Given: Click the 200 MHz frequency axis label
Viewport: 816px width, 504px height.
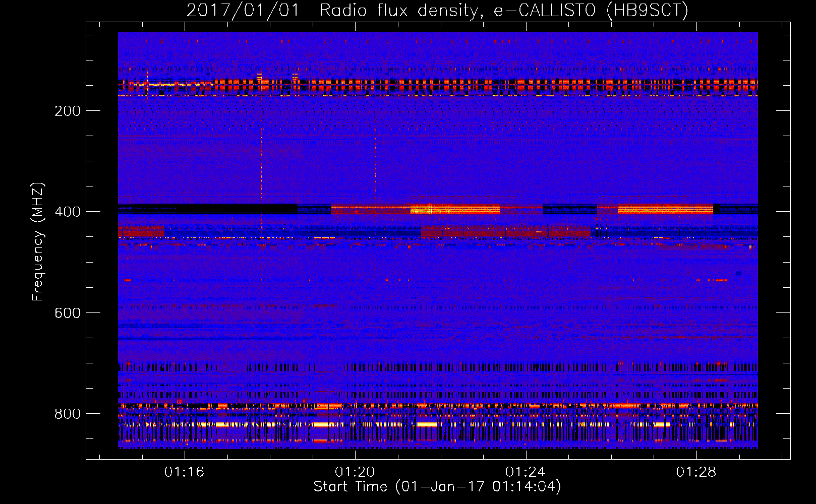Looking at the screenshot, I should click(x=68, y=111).
